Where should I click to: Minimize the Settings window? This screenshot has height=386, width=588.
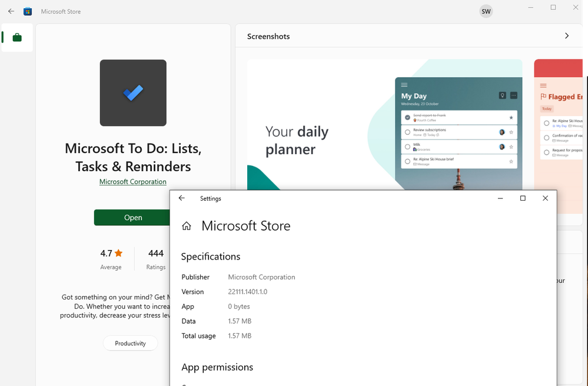(x=500, y=198)
